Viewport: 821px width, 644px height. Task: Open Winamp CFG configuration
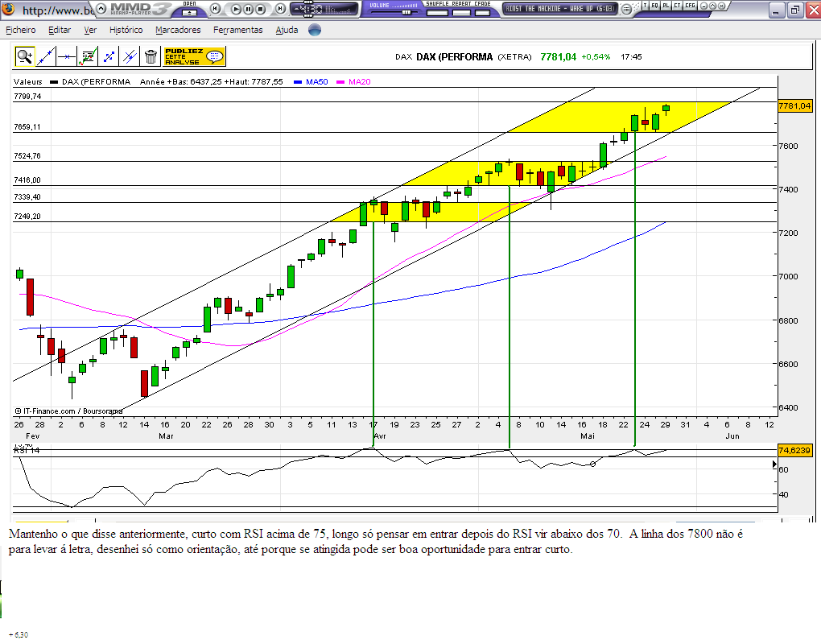[690, 6]
